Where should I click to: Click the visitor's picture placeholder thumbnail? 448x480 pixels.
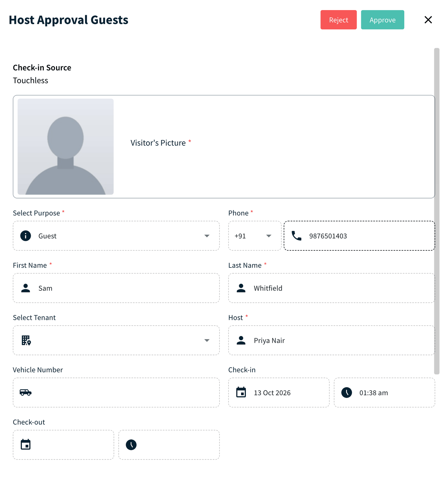coord(66,146)
